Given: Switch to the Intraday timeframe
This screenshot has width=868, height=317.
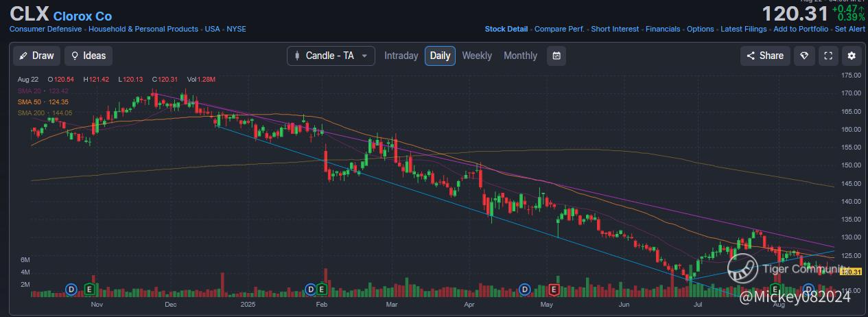Looking at the screenshot, I should (401, 56).
